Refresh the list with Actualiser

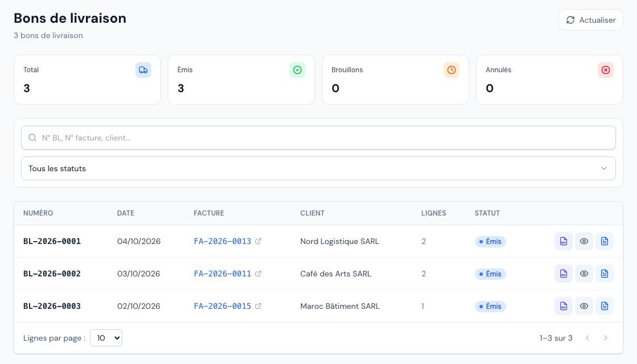591,20
